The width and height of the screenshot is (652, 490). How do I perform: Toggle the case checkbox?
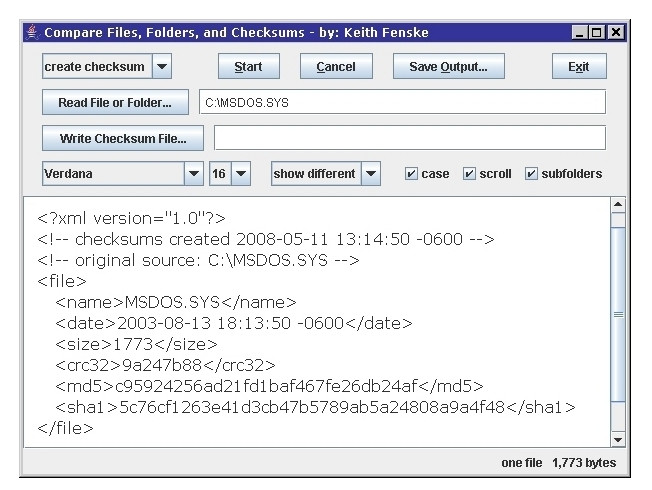(411, 173)
